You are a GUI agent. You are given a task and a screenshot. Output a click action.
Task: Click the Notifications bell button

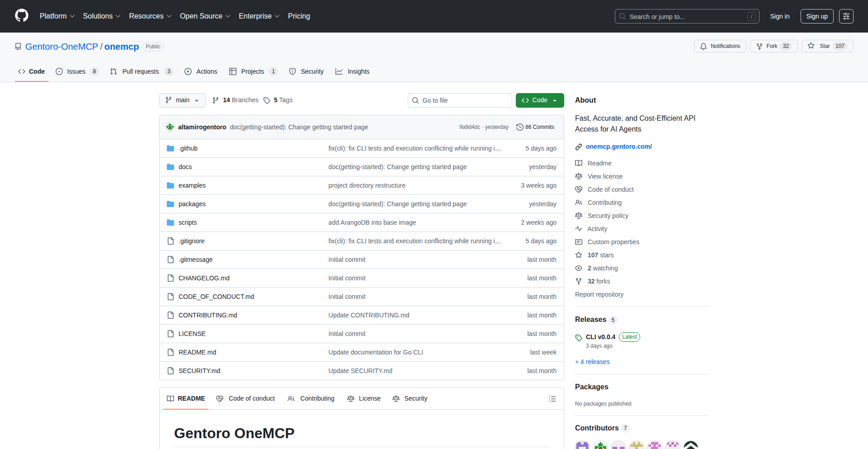pos(720,46)
